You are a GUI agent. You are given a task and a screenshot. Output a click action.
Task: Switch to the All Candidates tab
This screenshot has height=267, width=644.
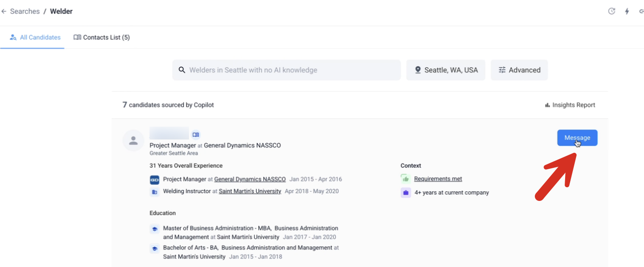pyautogui.click(x=35, y=38)
